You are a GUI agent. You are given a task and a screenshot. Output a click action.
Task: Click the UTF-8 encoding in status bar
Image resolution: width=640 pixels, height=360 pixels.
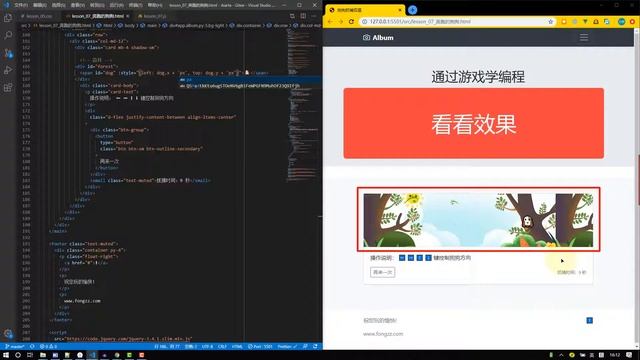pyautogui.click(x=207, y=347)
